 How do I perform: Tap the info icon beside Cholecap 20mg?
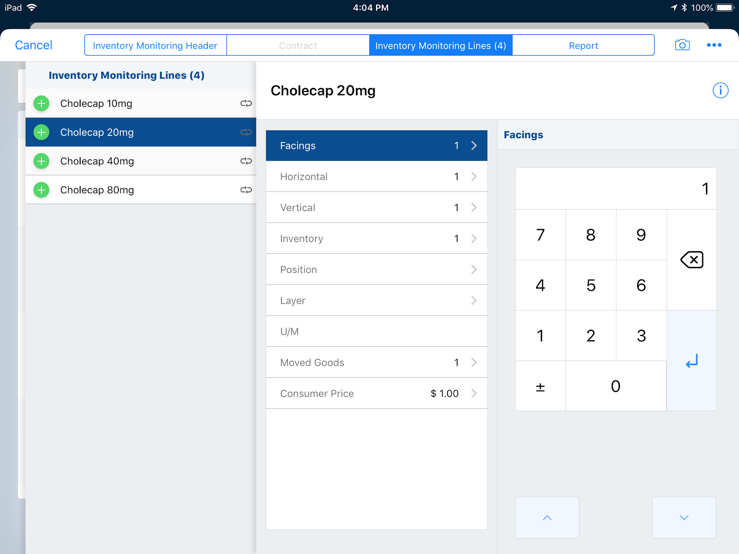720,90
